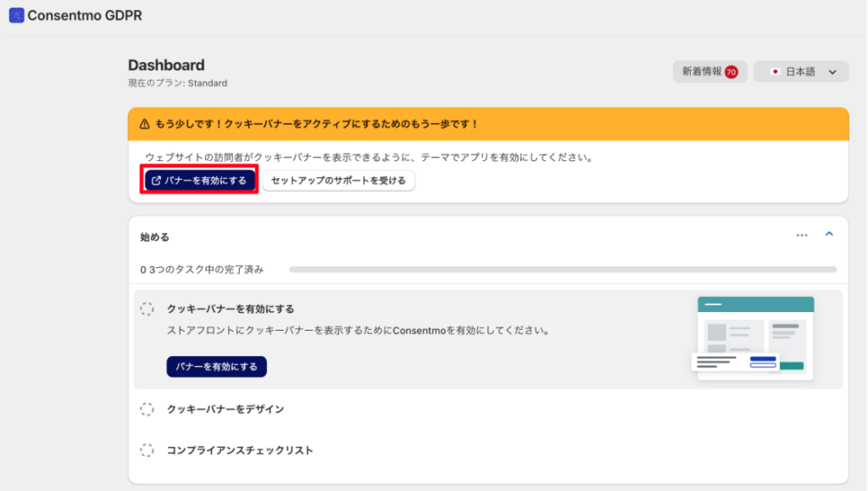Viewport: 868px width, 491px height.
Task: Expand the クッキーバナーをデザイン task row
Action: click(488, 409)
